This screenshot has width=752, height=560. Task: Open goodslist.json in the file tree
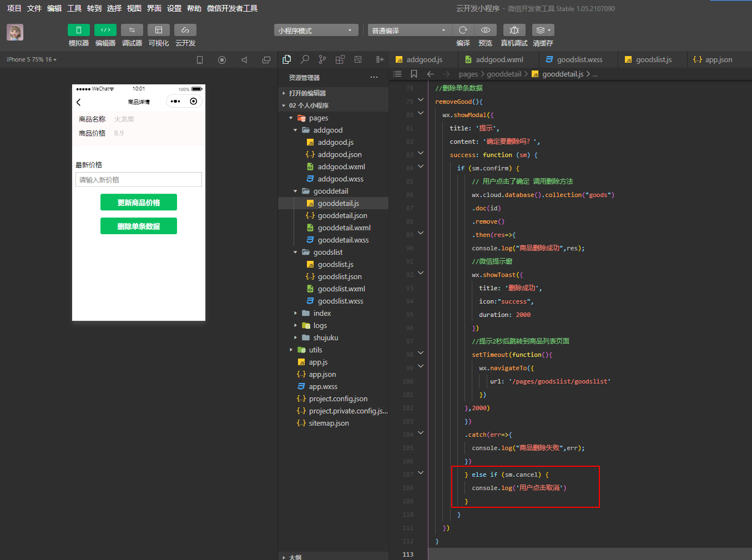point(333,276)
